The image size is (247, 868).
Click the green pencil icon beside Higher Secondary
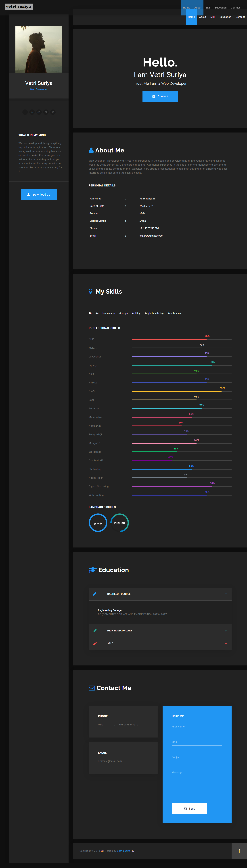click(95, 631)
